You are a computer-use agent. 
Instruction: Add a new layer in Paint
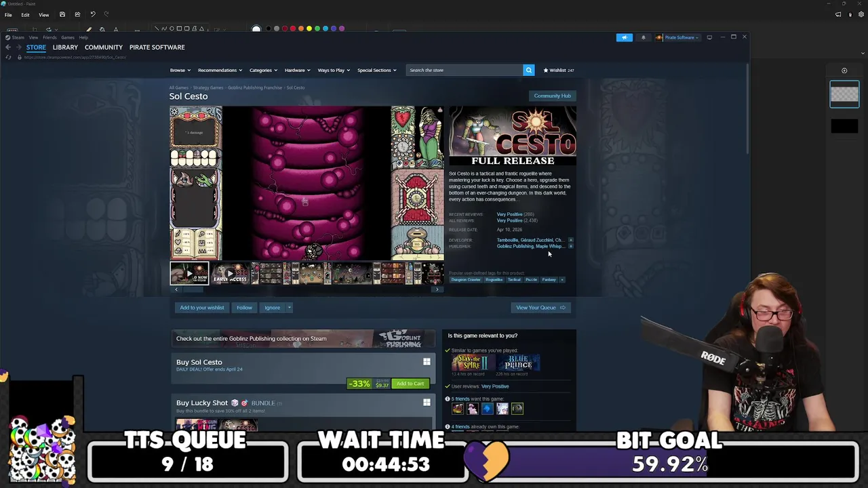pos(844,70)
